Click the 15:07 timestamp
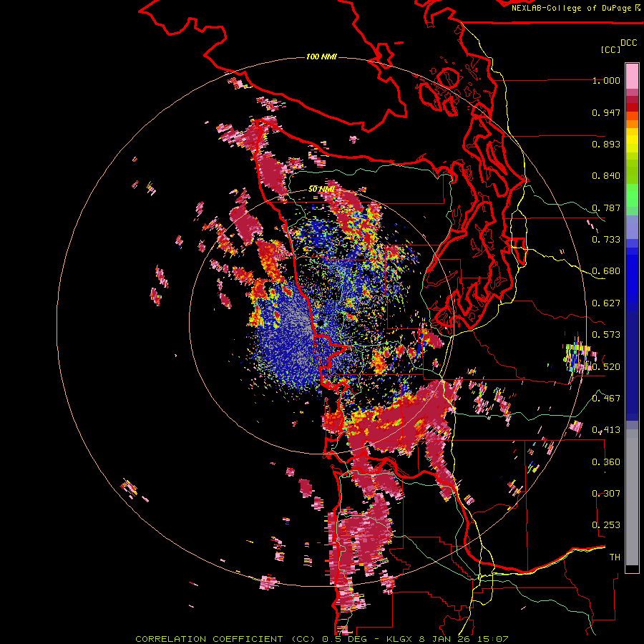 tap(494, 639)
